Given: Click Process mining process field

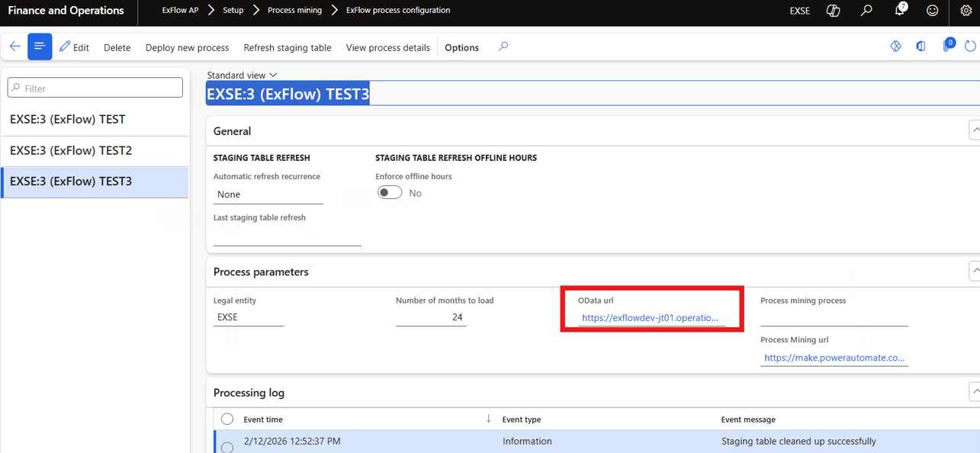Looking at the screenshot, I should (834, 317).
